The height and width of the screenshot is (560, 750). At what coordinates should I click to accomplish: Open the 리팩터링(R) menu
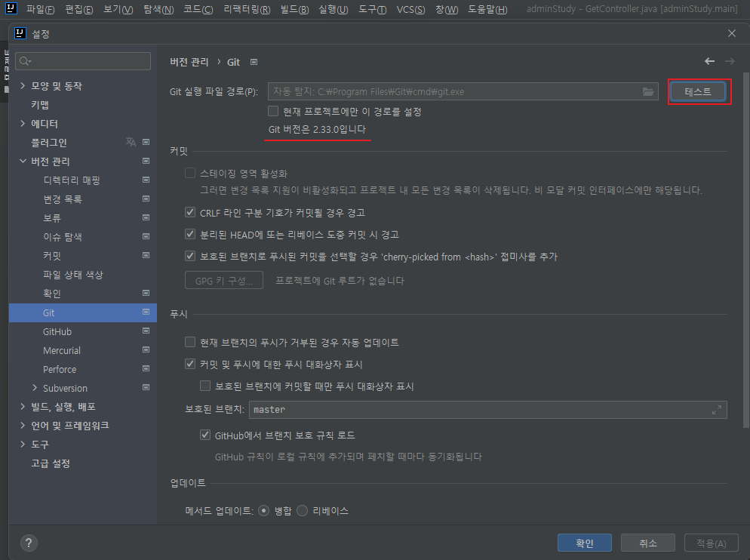click(x=247, y=9)
